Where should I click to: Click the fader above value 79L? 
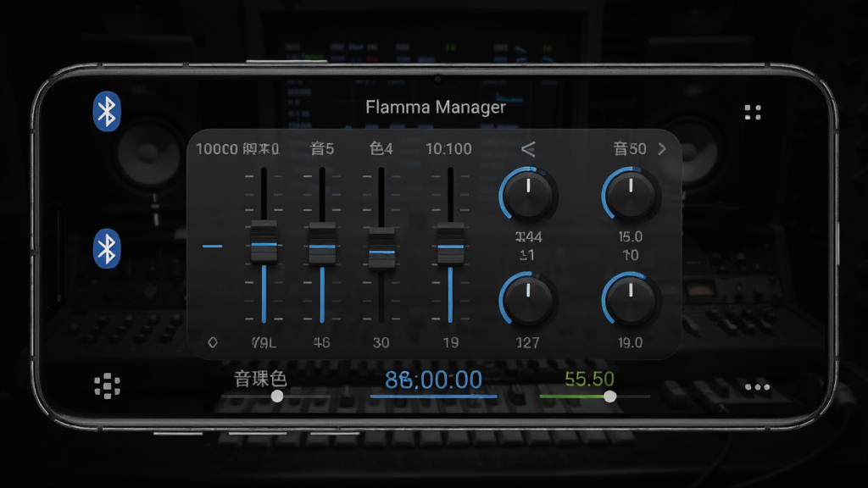pos(264,241)
